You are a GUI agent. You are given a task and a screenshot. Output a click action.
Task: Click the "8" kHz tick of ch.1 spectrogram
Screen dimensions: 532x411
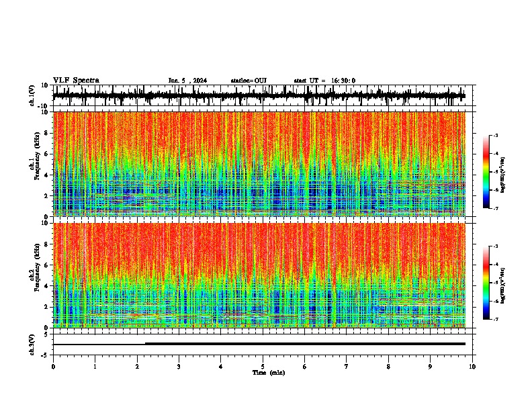tap(47, 133)
